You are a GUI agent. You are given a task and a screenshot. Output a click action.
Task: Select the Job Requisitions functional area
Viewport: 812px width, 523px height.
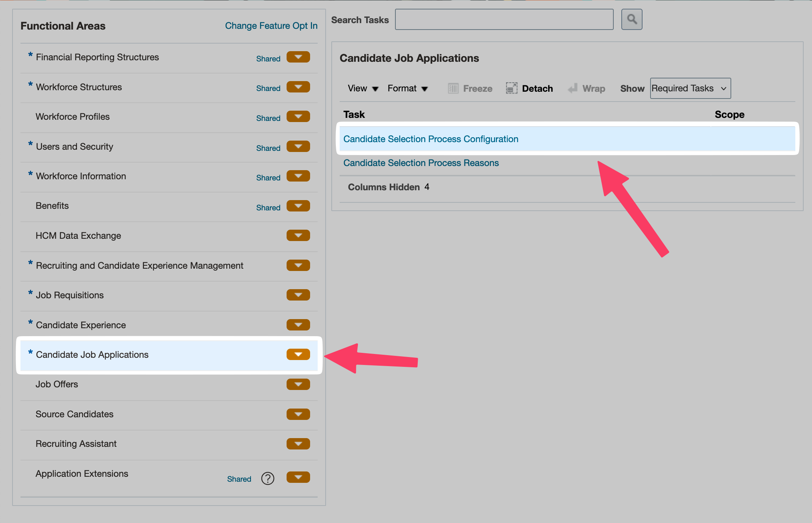pyautogui.click(x=70, y=295)
